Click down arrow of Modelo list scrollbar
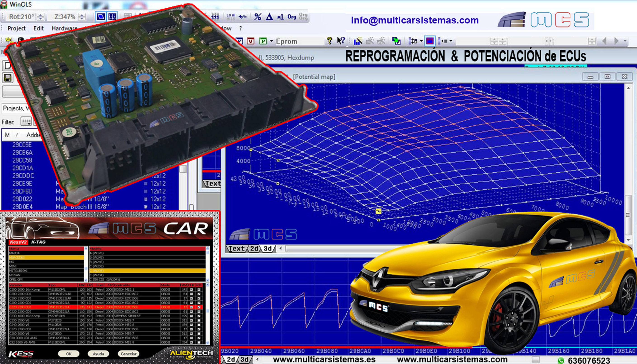 point(207,280)
